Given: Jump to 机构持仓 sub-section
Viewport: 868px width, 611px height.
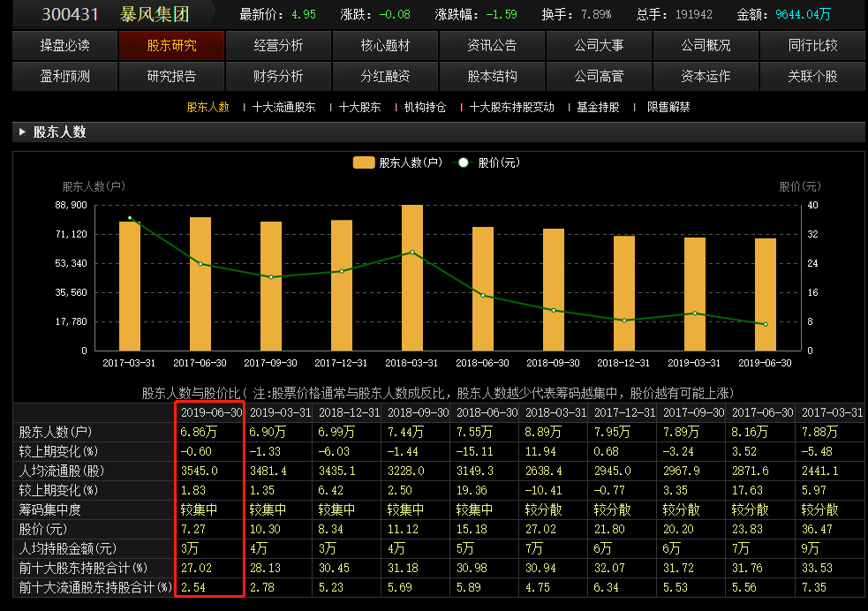Looking at the screenshot, I should click(425, 108).
